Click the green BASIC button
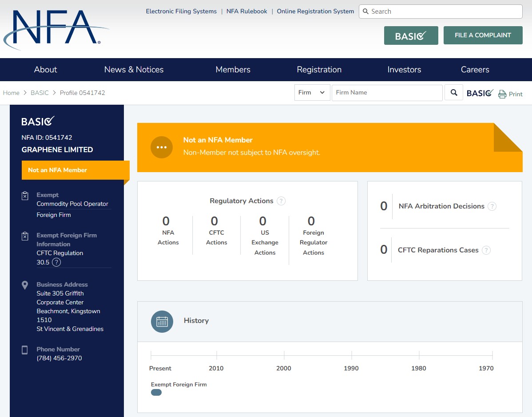Viewport: 532px width, 417px height. pos(411,36)
